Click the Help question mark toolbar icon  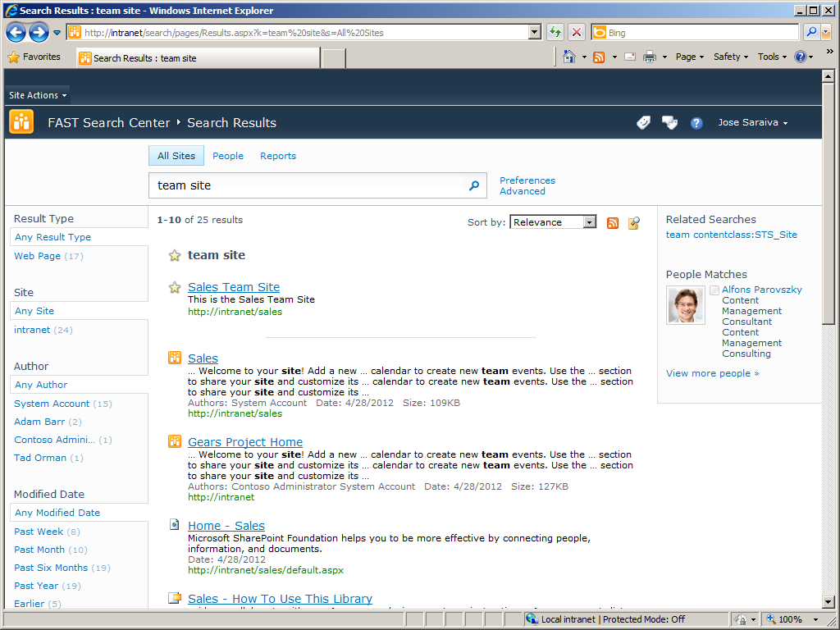click(x=801, y=57)
